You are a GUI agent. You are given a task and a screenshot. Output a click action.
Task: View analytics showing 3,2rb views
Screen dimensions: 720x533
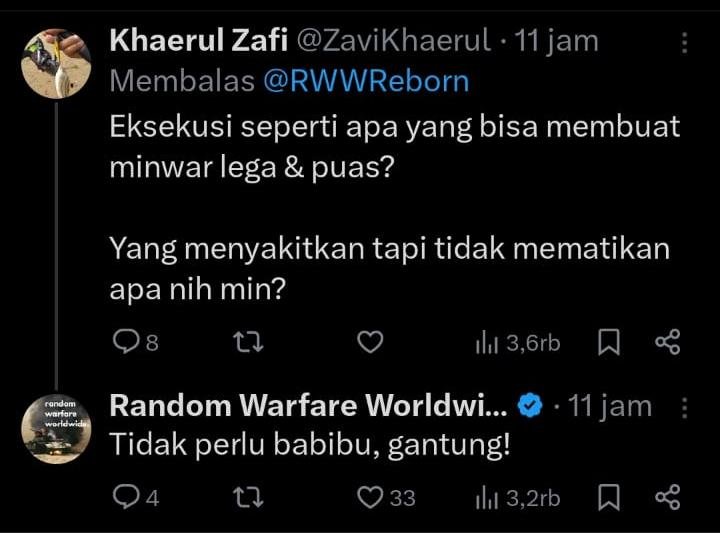pos(518,498)
